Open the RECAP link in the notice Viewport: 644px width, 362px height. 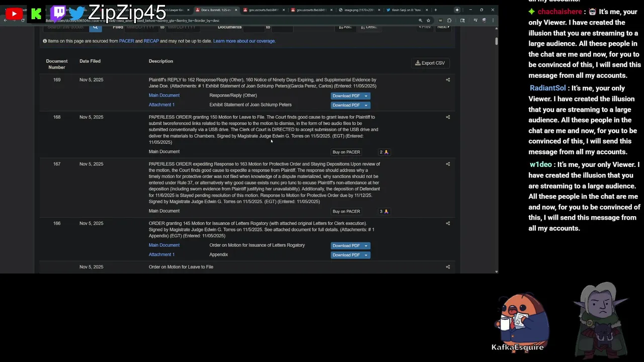click(151, 41)
